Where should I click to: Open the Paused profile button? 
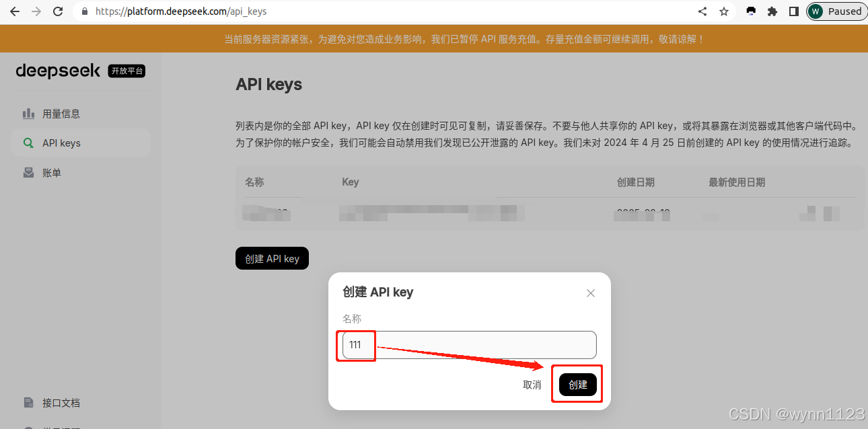(836, 11)
